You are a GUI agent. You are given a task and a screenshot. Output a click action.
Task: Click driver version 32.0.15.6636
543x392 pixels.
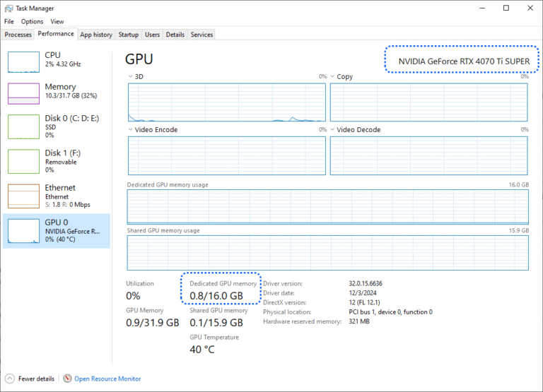(x=366, y=283)
